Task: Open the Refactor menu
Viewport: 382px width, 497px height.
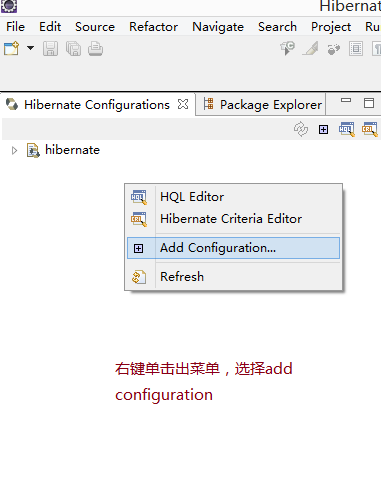Action: [x=153, y=27]
